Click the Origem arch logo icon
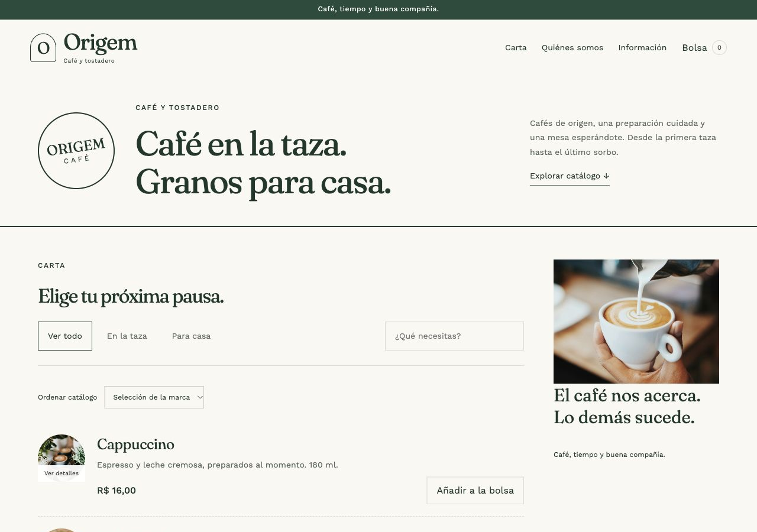 coord(43,47)
